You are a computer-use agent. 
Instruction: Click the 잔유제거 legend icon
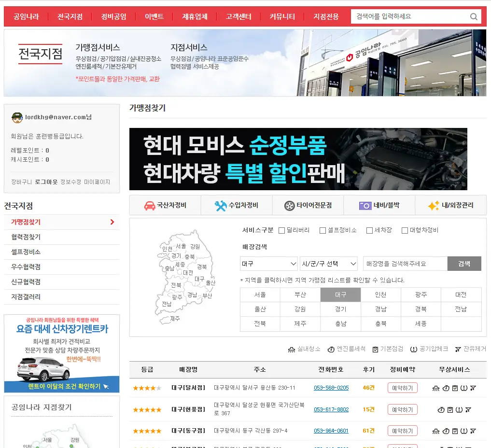coord(458,350)
